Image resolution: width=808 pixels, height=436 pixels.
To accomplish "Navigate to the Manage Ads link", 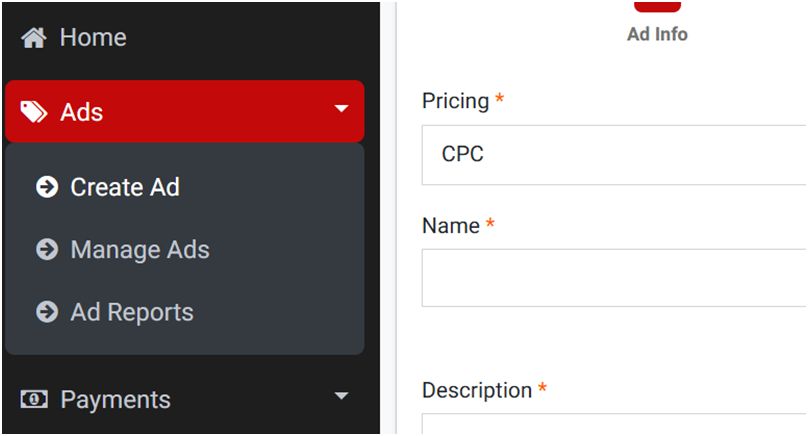I will coord(140,249).
